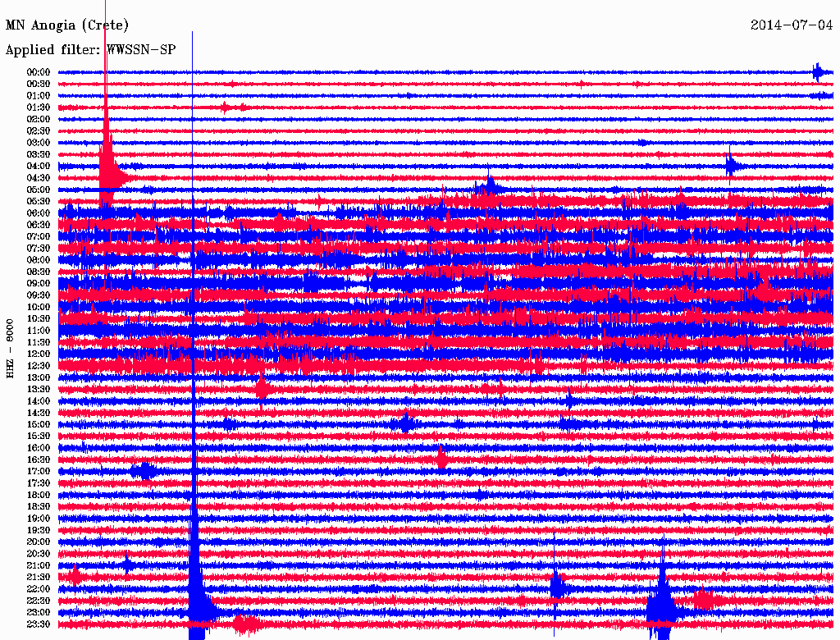This screenshot has width=840, height=640.
Task: Select the 21:00 time label
Action: (x=39, y=565)
